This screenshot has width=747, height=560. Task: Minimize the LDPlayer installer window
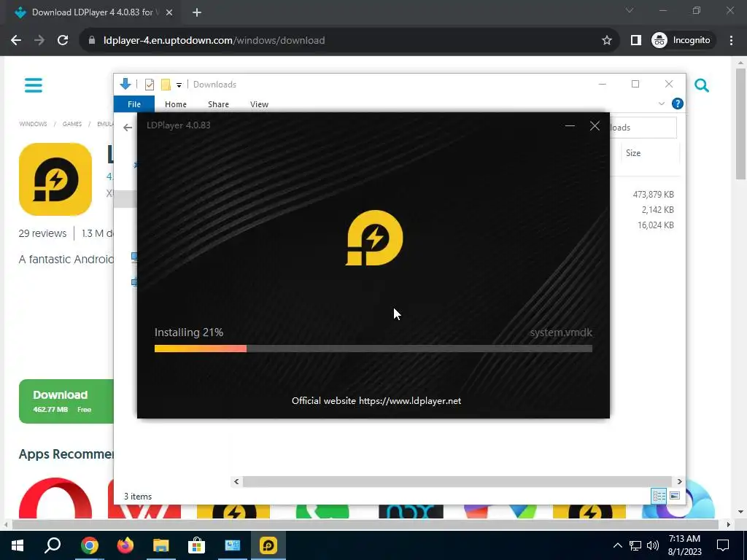(570, 125)
